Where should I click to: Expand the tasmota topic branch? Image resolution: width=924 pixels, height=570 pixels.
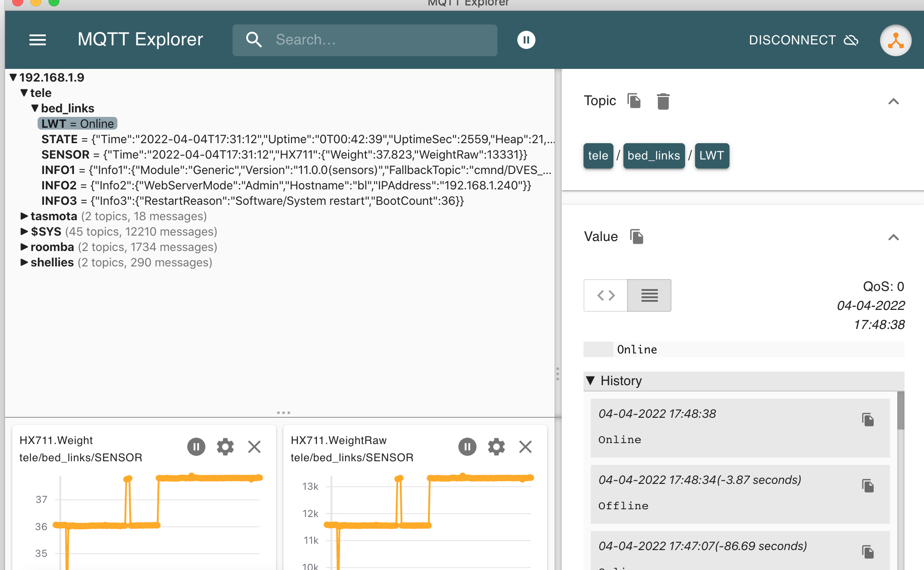coord(24,216)
